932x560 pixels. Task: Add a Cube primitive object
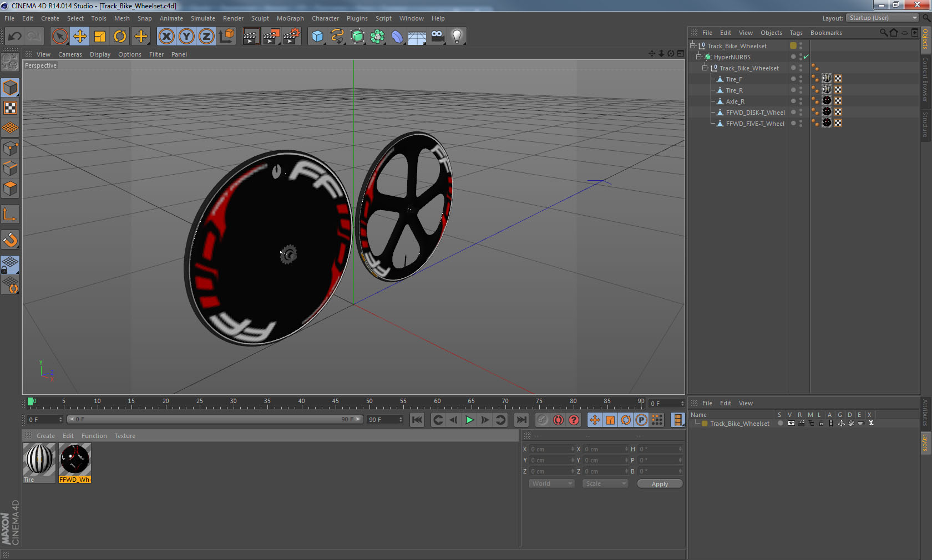317,37
